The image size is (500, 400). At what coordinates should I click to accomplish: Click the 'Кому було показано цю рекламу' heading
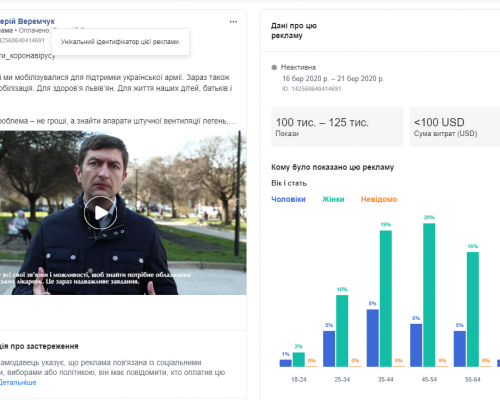pyautogui.click(x=332, y=167)
